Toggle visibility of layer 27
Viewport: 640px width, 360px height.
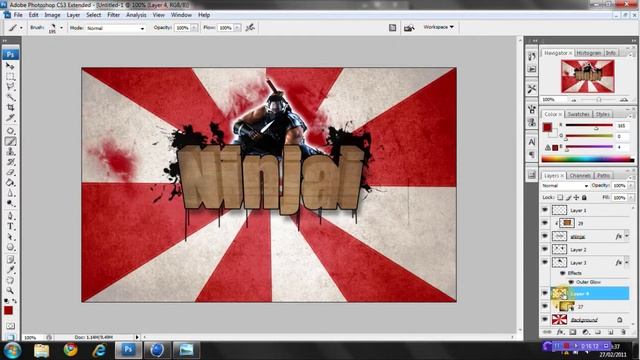[x=545, y=306]
